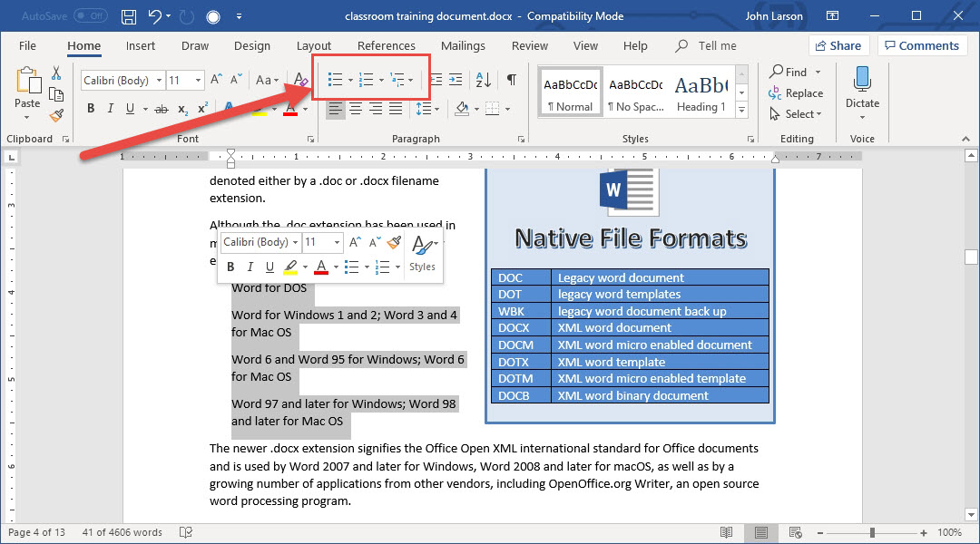Center-align text using the ribbon Center icon

356,110
